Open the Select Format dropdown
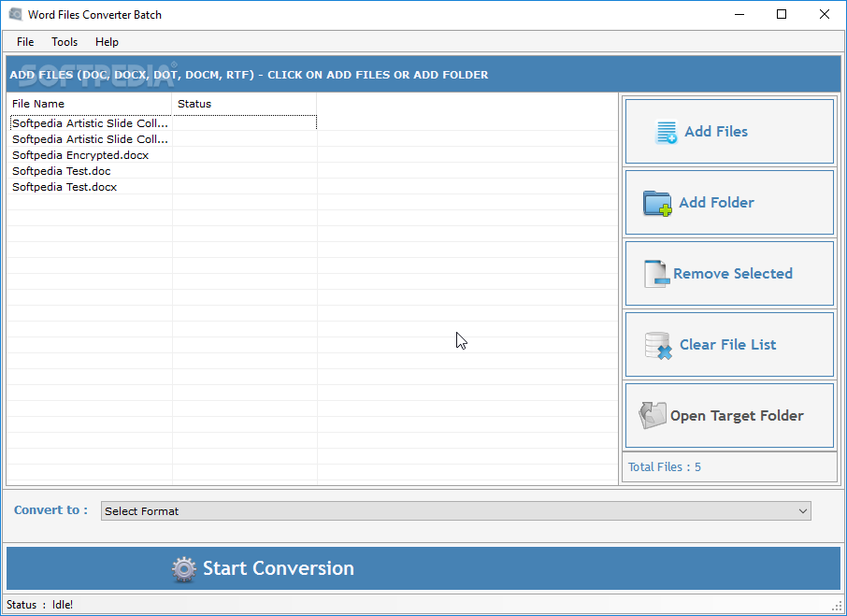The image size is (847, 616). click(456, 511)
